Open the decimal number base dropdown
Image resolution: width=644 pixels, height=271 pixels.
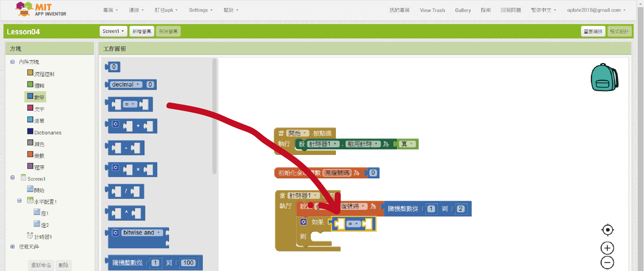click(126, 84)
